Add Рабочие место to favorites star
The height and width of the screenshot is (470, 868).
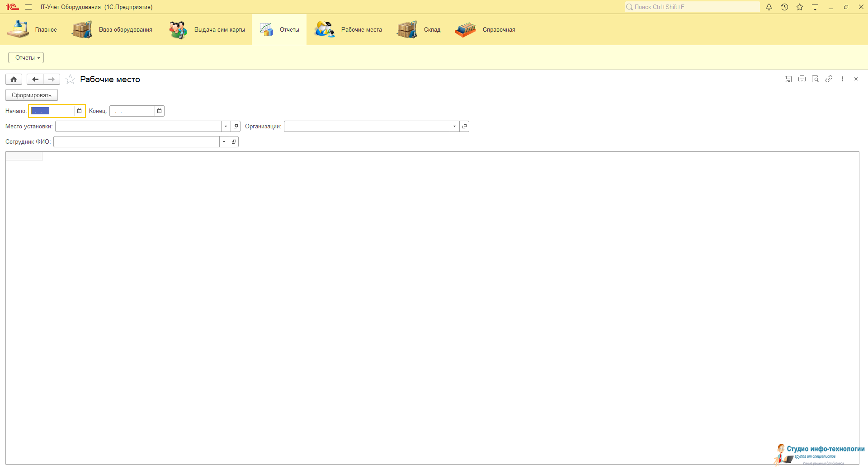click(70, 80)
